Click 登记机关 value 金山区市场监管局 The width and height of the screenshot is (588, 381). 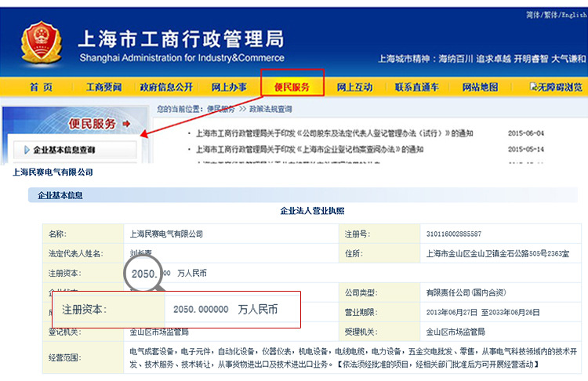159,332
